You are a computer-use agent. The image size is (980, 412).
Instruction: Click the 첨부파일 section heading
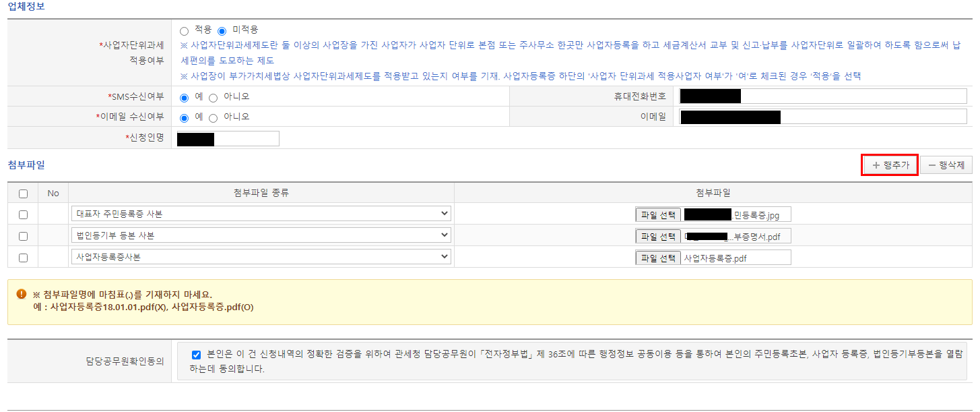point(26,165)
